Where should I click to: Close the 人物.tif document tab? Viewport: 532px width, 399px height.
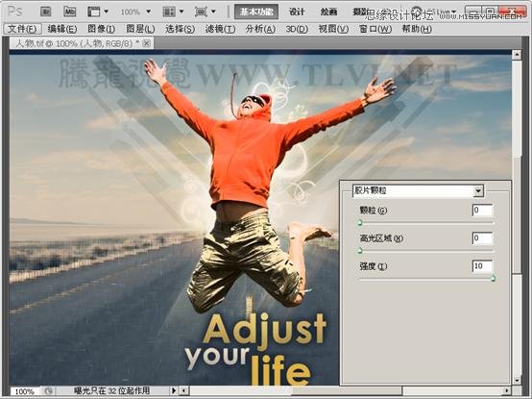(147, 43)
